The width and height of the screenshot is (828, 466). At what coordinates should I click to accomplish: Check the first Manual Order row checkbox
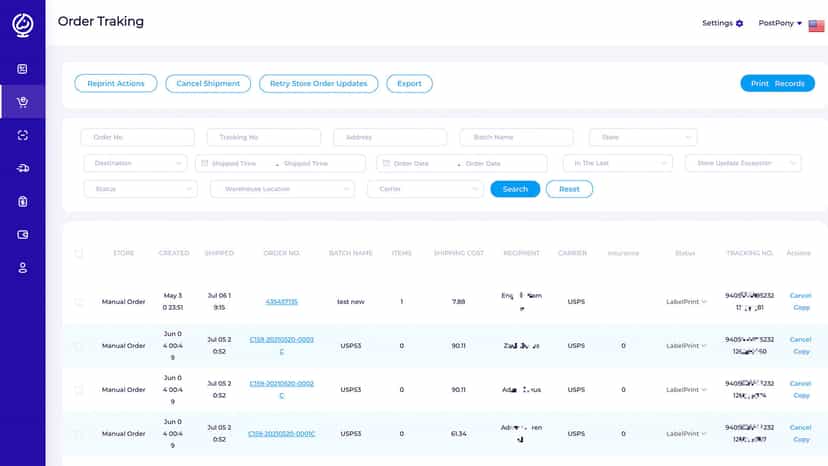[79, 302]
